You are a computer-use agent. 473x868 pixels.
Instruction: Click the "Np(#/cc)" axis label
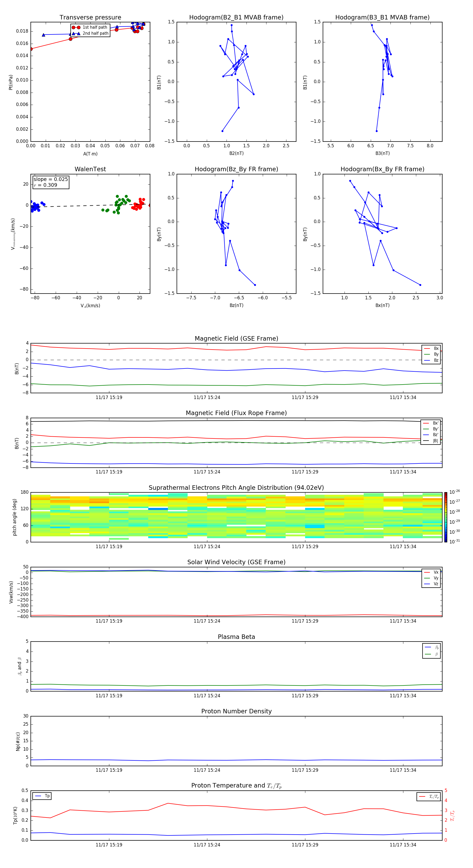click(x=18, y=741)
